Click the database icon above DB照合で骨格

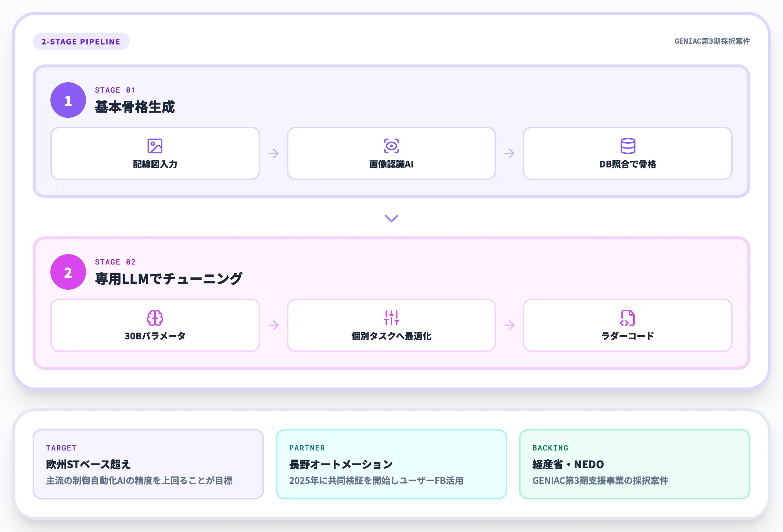pos(628,146)
